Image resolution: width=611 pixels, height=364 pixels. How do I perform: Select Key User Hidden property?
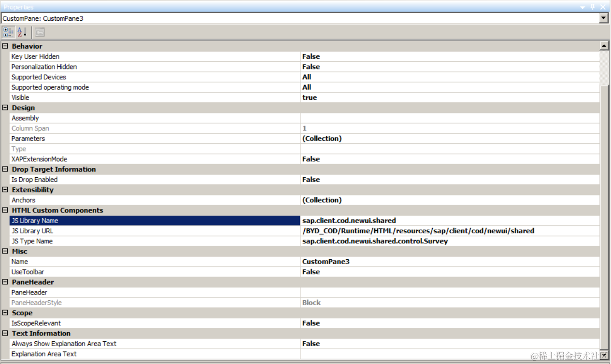click(x=155, y=56)
